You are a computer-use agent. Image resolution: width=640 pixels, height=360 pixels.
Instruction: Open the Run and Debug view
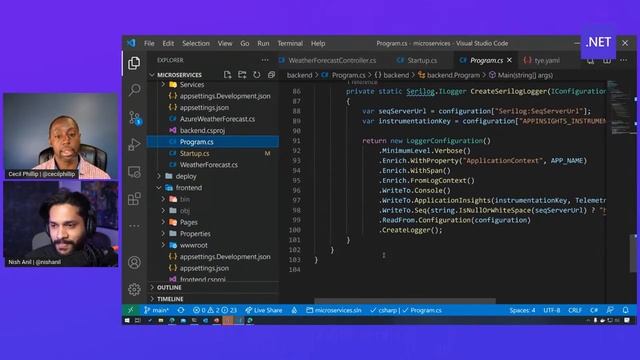point(134,144)
